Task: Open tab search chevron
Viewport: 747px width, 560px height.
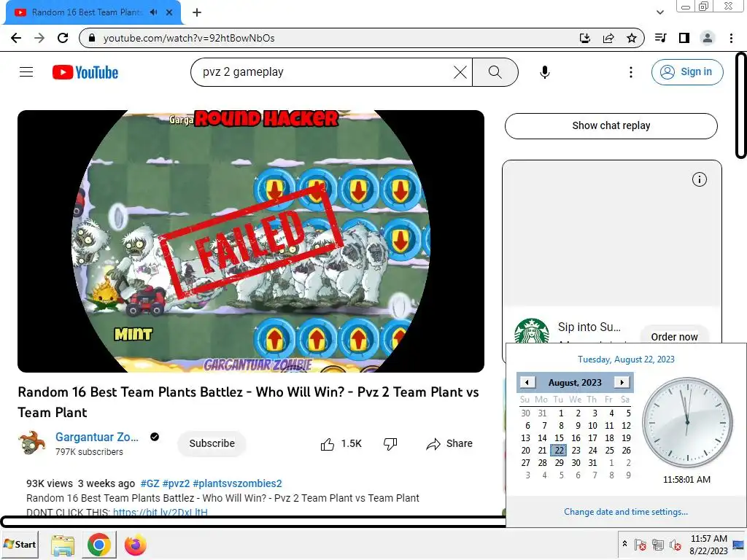Action: tap(659, 12)
